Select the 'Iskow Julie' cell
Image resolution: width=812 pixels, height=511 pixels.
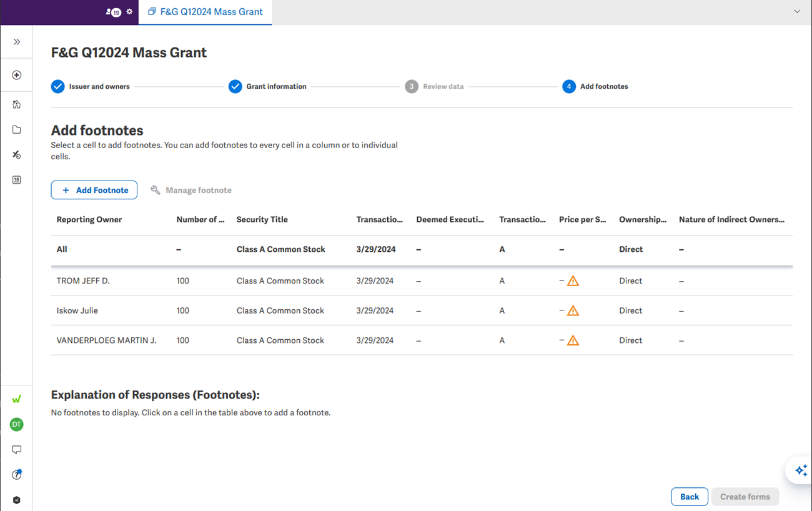pos(77,310)
